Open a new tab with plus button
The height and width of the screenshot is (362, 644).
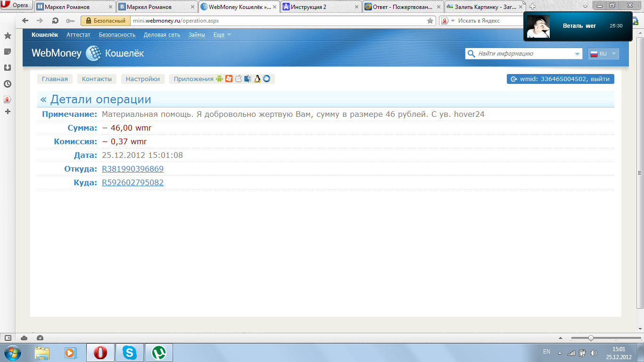click(532, 7)
